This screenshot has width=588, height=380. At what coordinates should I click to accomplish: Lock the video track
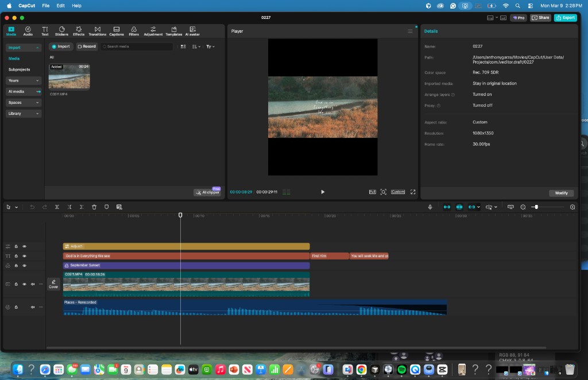(16, 284)
